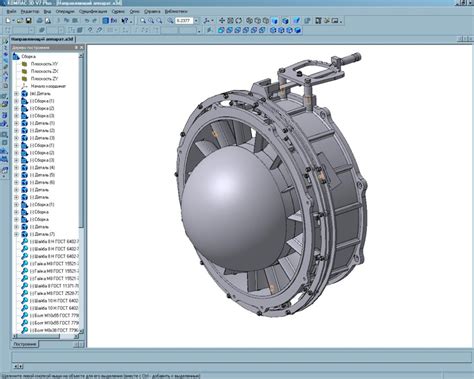This screenshot has height=379, width=474.
Task: Select the Гайка М8 ГОСТ 2528 row
Action: [x=54, y=293]
